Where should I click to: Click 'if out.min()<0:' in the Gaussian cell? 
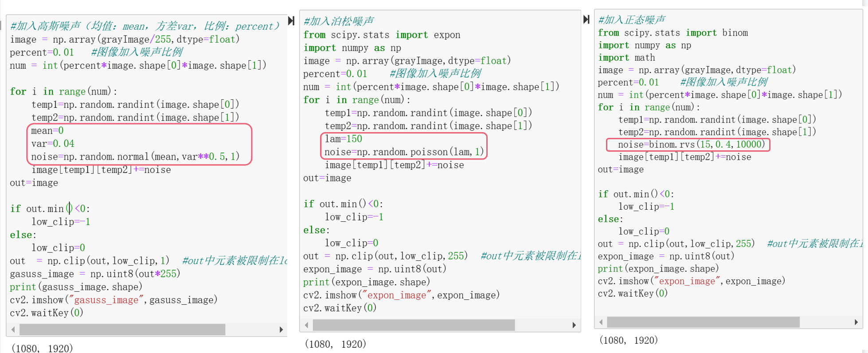(50, 209)
